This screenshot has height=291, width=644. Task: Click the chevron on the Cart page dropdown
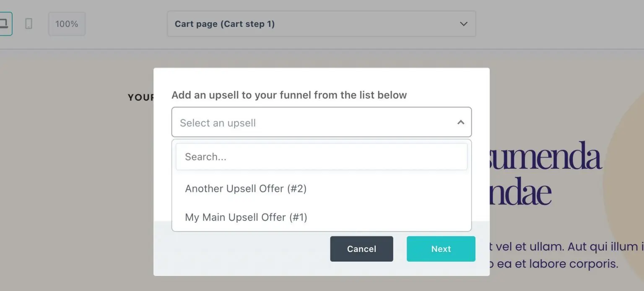[463, 24]
